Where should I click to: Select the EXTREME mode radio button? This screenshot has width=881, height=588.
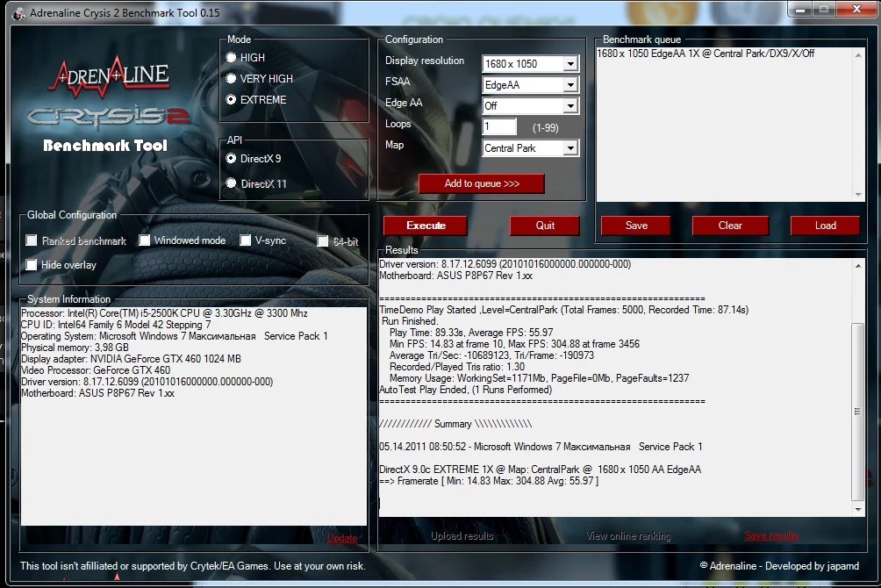click(x=231, y=99)
